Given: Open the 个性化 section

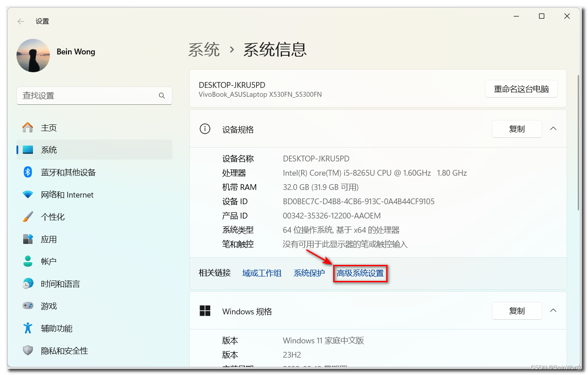Looking at the screenshot, I should [x=94, y=217].
